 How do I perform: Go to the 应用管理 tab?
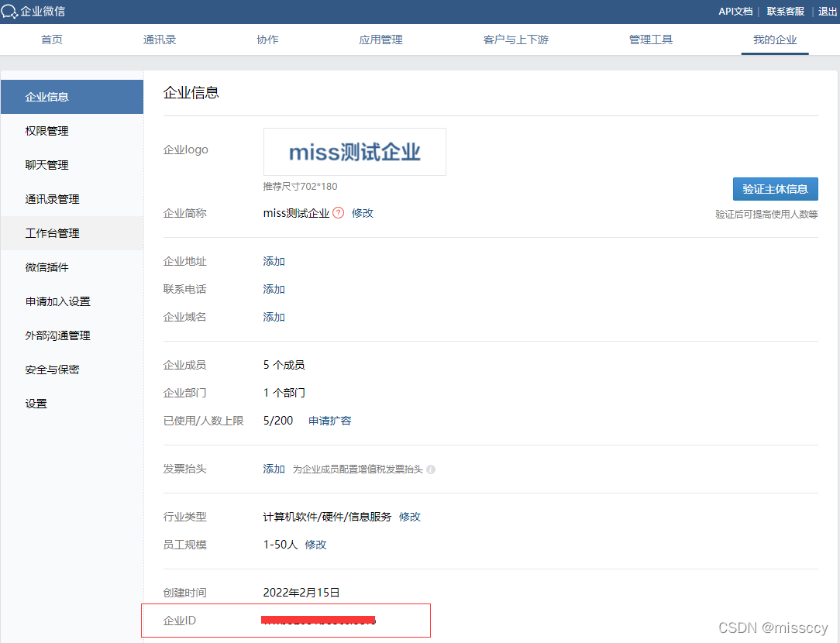tap(381, 40)
